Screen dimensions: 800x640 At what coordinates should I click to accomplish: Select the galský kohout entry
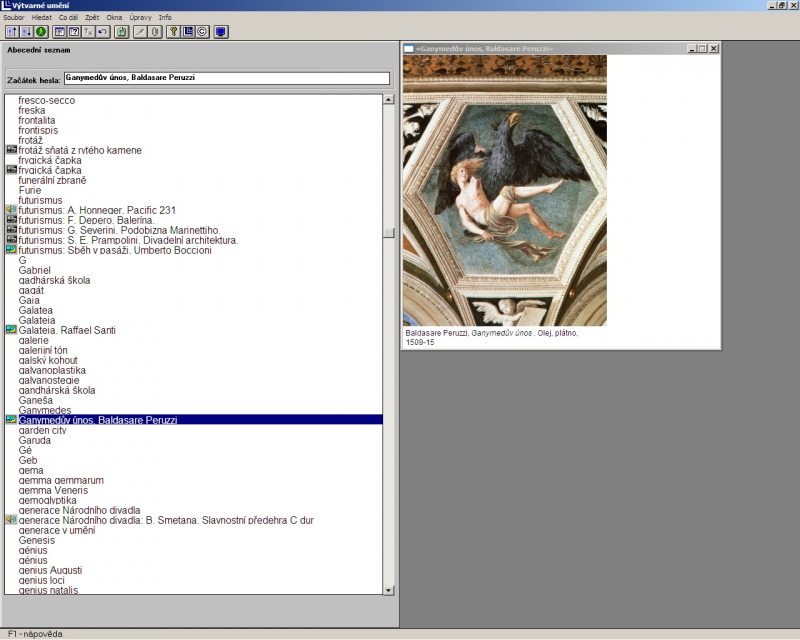coord(48,360)
